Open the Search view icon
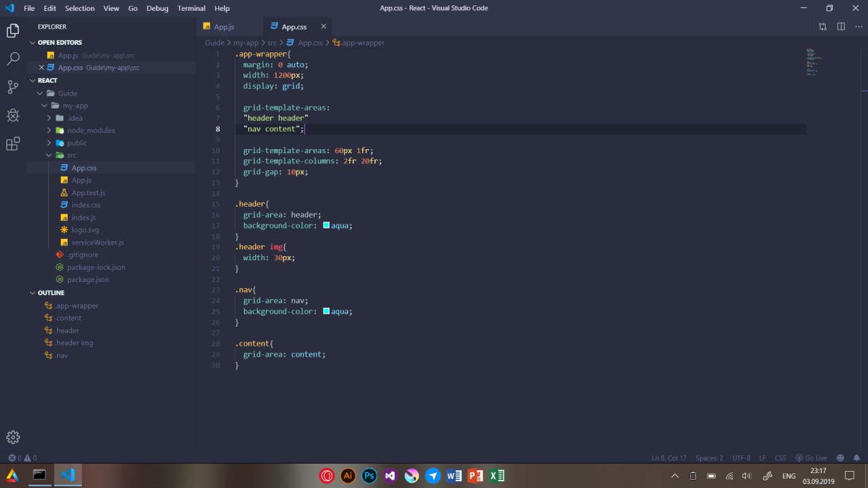The height and width of the screenshot is (488, 868). (x=13, y=59)
